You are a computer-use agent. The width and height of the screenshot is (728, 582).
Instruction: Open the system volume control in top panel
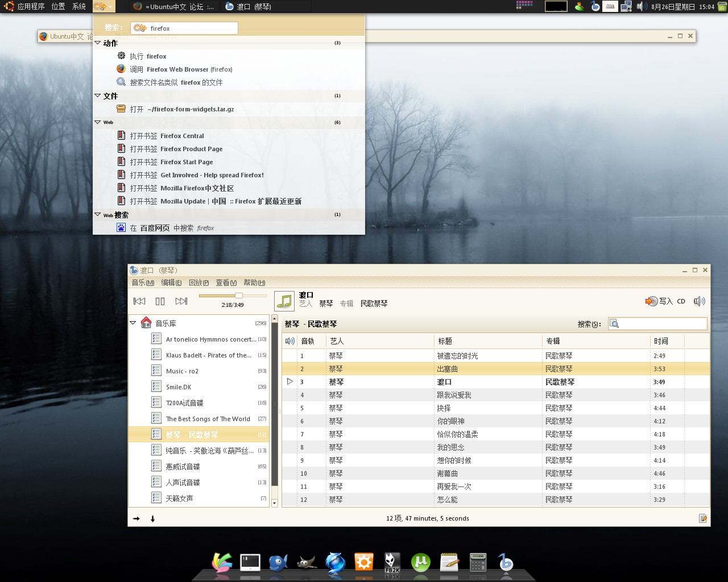[x=642, y=6]
